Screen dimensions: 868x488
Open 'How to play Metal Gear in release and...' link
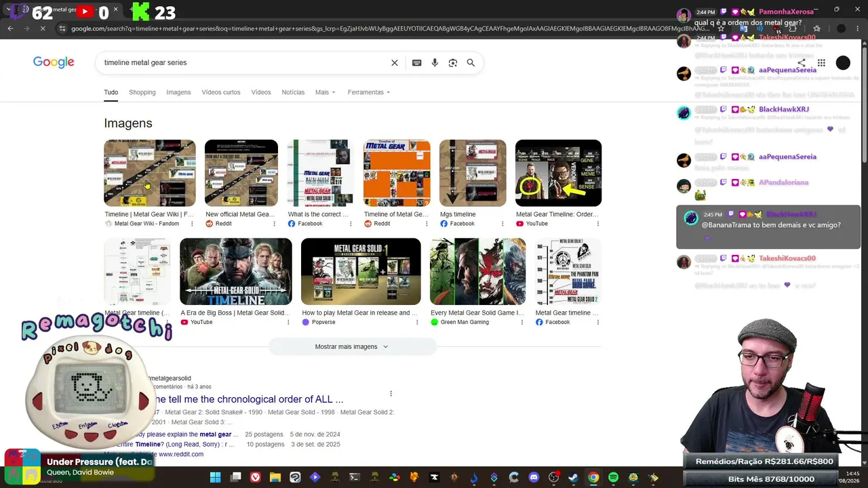pyautogui.click(x=360, y=312)
